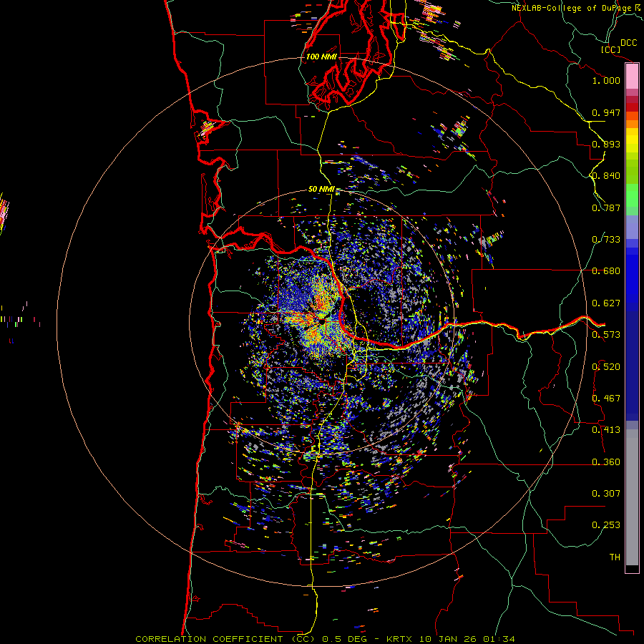This screenshot has height=644, width=644.
Task: Pick the pink segment atop the color bar
Action: click(632, 77)
